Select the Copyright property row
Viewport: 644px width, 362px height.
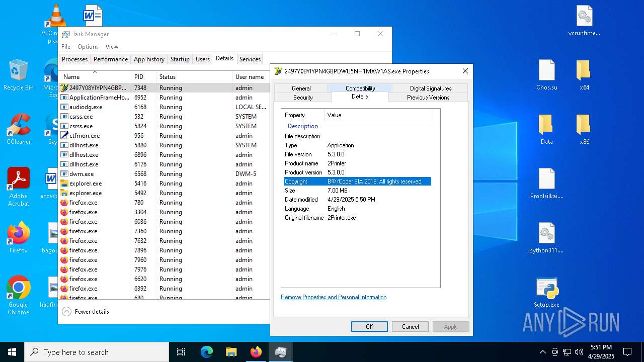tap(357, 182)
